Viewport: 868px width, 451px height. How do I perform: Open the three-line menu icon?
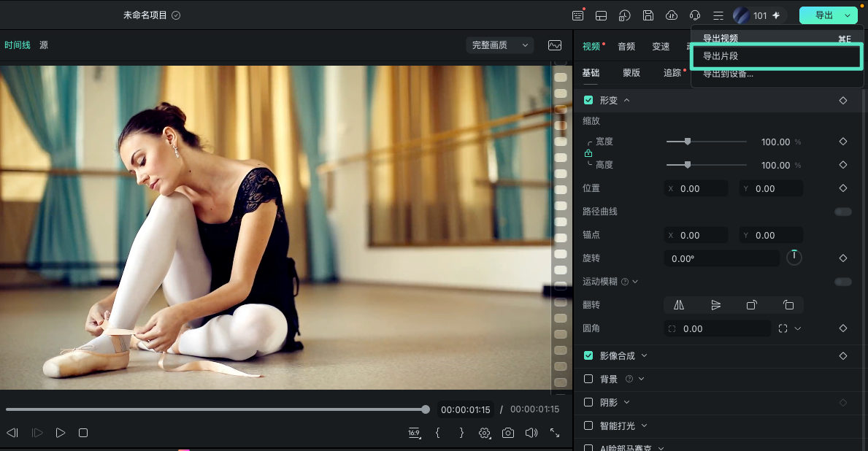718,15
